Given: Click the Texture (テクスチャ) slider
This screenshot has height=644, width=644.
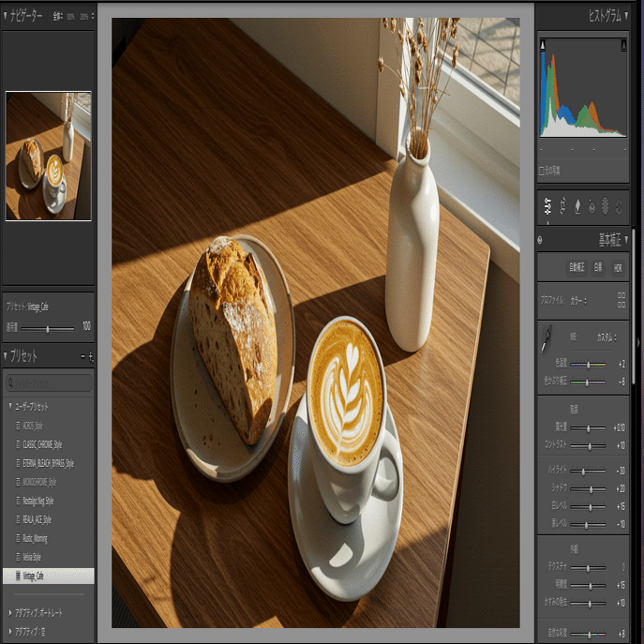Looking at the screenshot, I should (x=588, y=568).
